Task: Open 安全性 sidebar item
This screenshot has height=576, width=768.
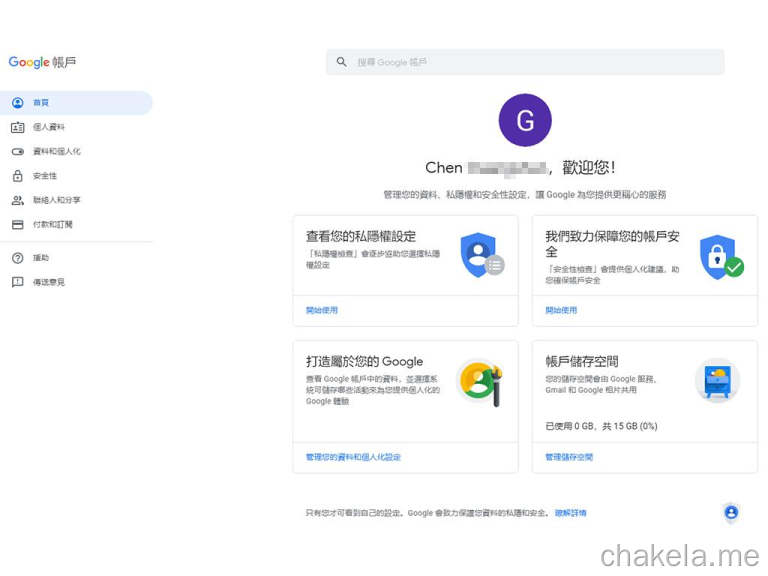Action: coord(76,176)
